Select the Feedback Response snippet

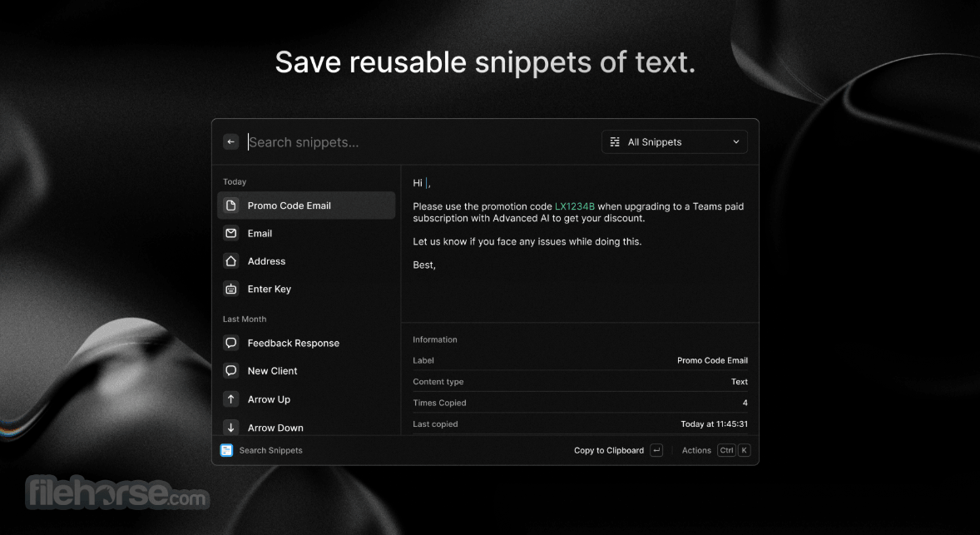click(306, 343)
